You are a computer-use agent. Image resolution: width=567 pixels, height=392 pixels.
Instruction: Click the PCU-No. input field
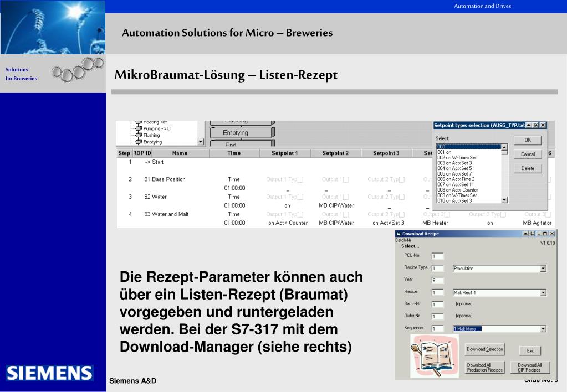click(437, 256)
